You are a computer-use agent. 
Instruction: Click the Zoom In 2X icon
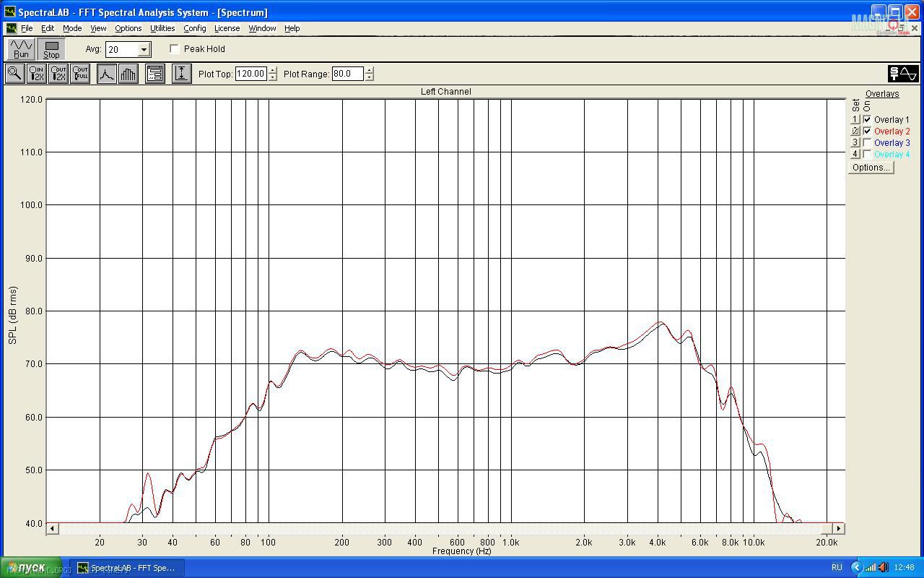pos(36,74)
